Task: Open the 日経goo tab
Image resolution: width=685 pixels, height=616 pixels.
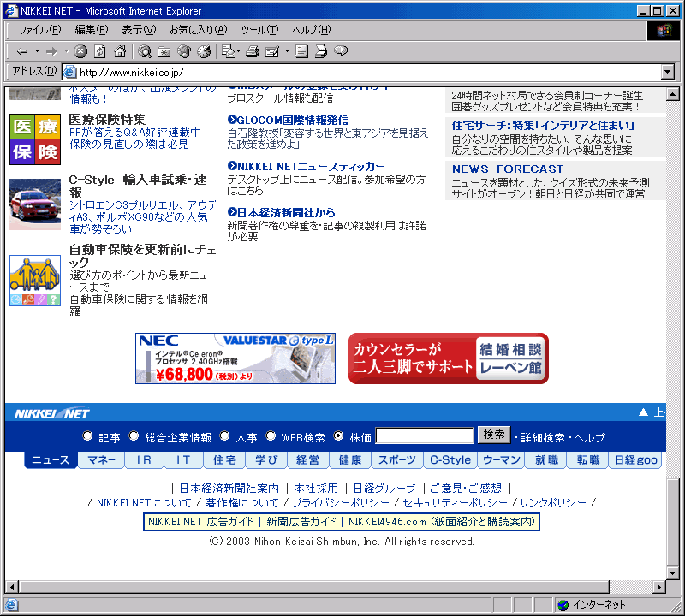Action: (635, 460)
